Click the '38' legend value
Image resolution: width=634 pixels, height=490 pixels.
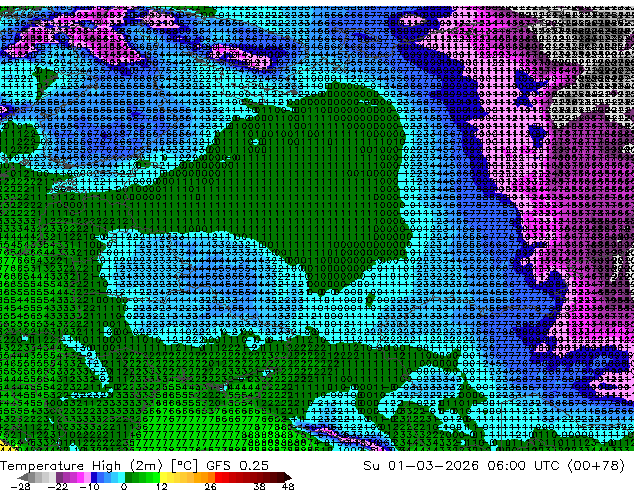[x=260, y=486]
